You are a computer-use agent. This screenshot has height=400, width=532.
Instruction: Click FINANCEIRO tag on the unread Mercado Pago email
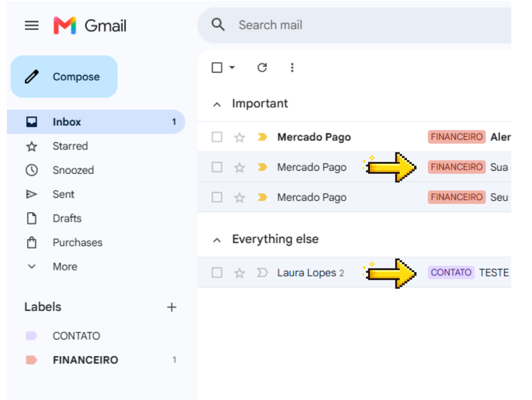click(x=457, y=137)
